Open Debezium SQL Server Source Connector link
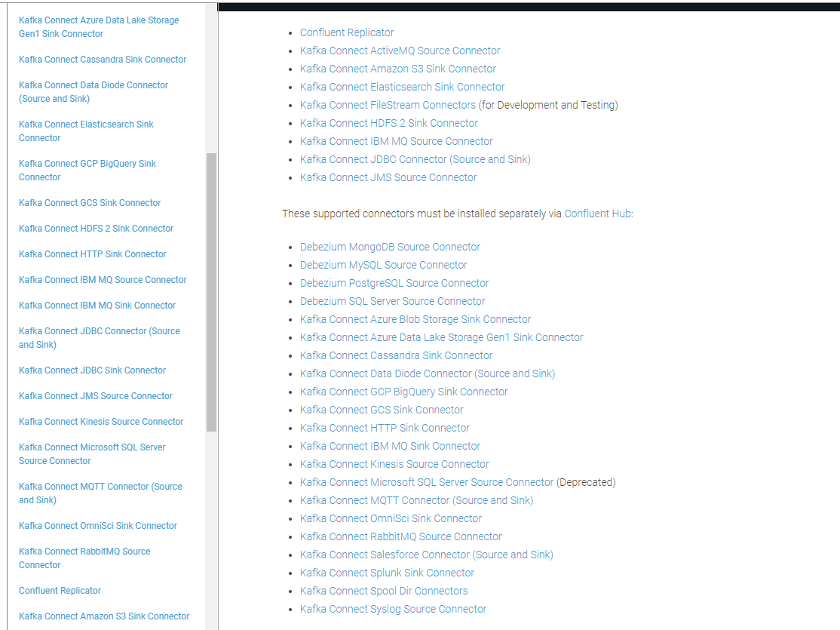 point(392,301)
